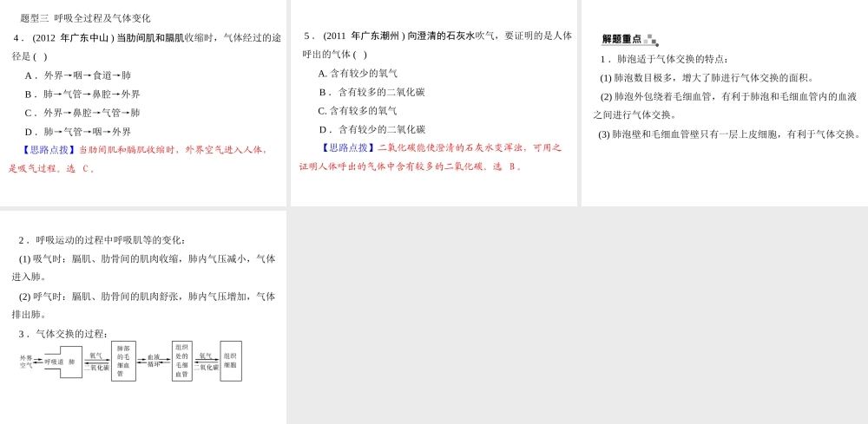Select option A. 含有较少的氧气
Screen dimensions: 868x424
358,73
